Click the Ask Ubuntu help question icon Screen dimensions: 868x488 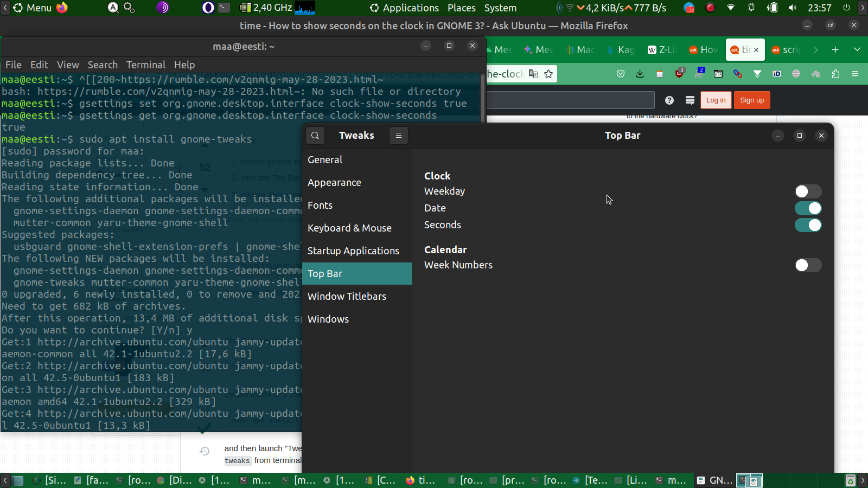point(669,100)
